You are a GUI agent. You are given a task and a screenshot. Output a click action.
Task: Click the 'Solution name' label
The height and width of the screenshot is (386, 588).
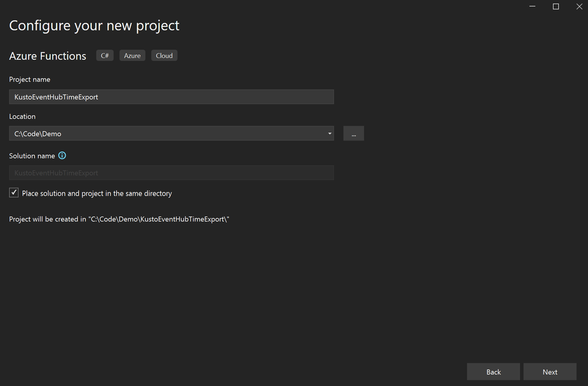(x=32, y=156)
